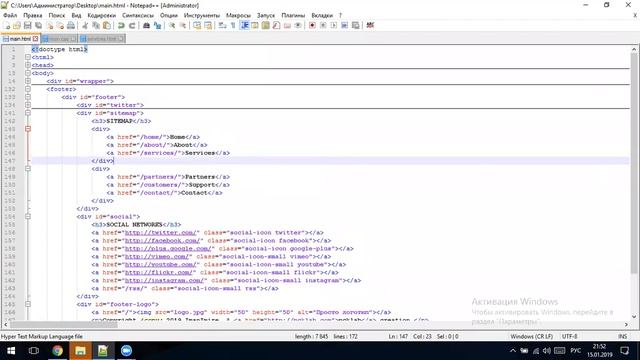The image size is (640, 360).
Task: Click the Save All toolbar icon
Action: point(38,25)
